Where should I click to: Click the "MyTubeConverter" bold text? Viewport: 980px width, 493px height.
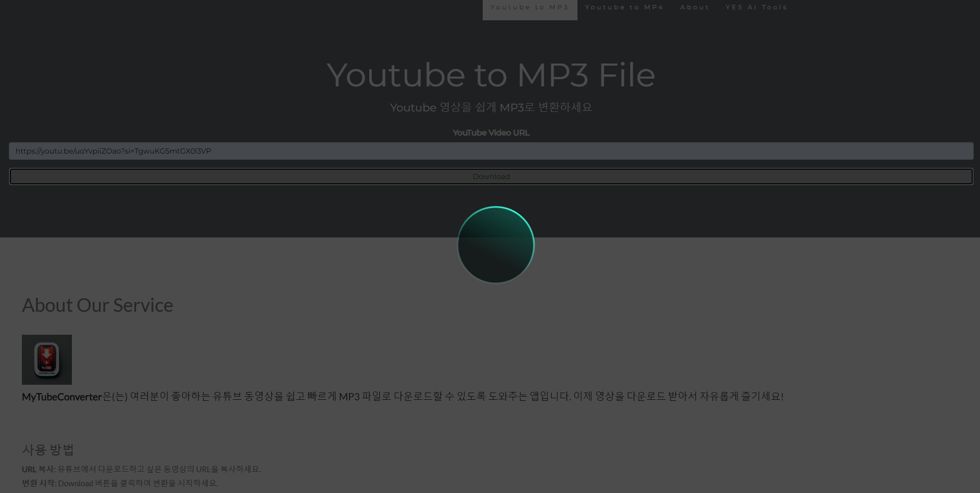pos(62,397)
